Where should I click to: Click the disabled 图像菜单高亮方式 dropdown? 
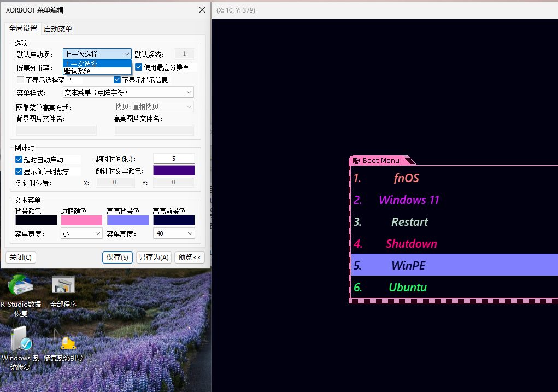pos(154,107)
